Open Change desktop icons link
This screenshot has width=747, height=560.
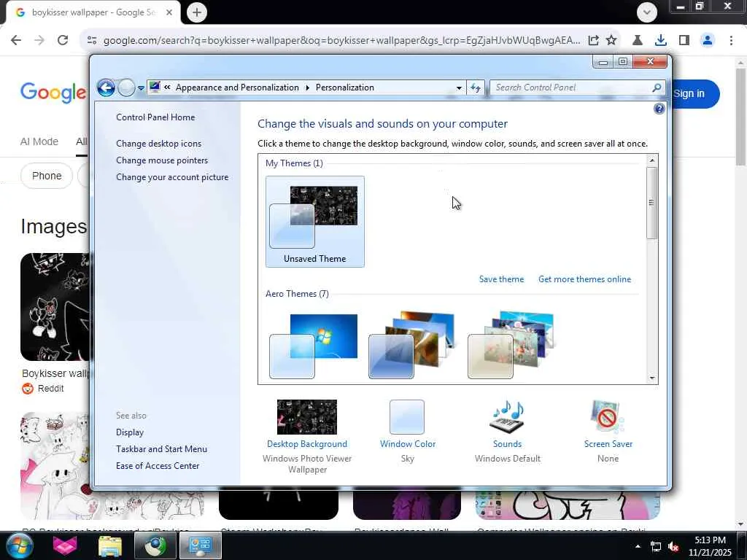(158, 144)
